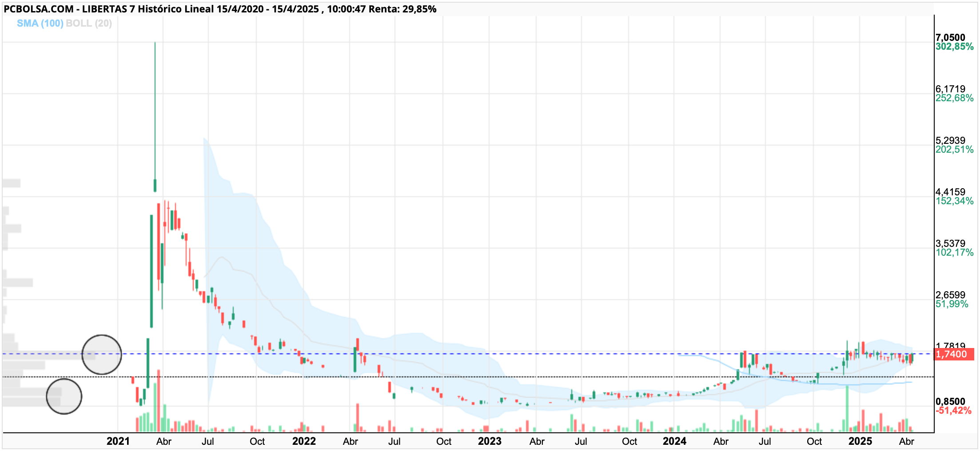Click the 202,51% percentage label
The image size is (980, 451).
(x=954, y=150)
